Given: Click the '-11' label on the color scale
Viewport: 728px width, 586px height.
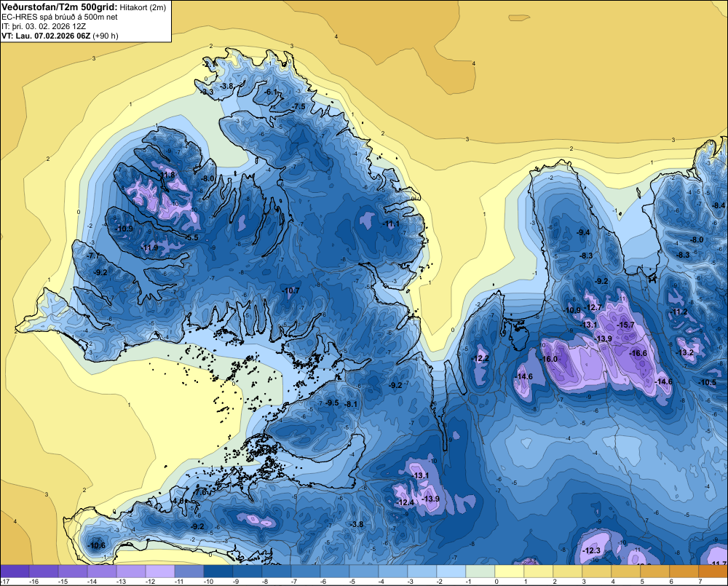Looking at the screenshot, I should click(x=178, y=582).
